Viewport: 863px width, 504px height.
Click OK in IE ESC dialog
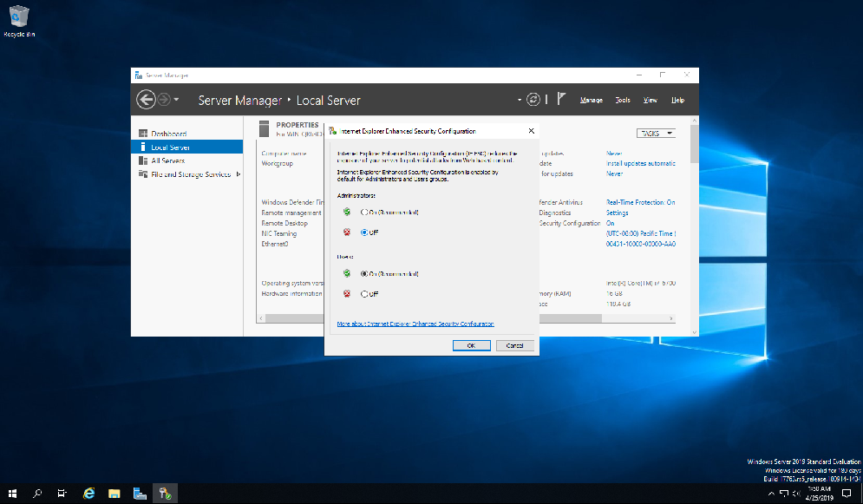click(471, 345)
